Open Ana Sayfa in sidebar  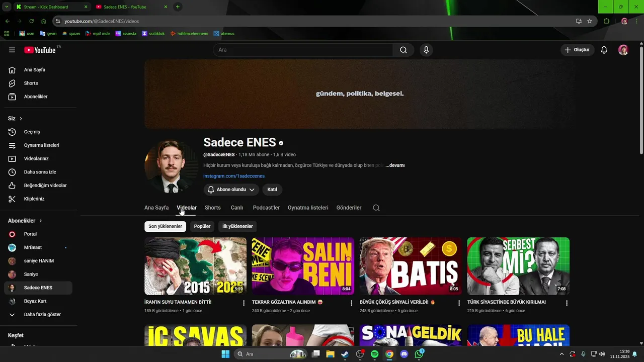[38, 70]
